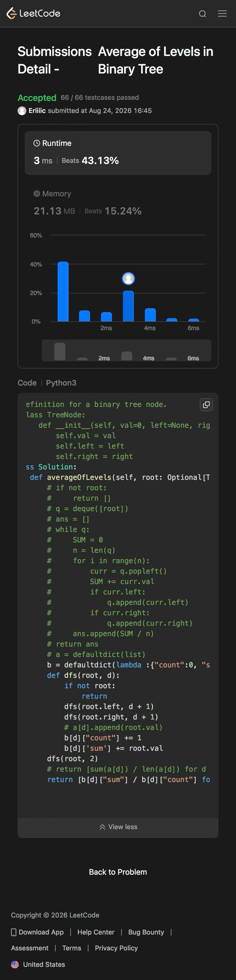The image size is (236, 980).
Task: Open the Eriiic user profile link
Action: [x=37, y=111]
